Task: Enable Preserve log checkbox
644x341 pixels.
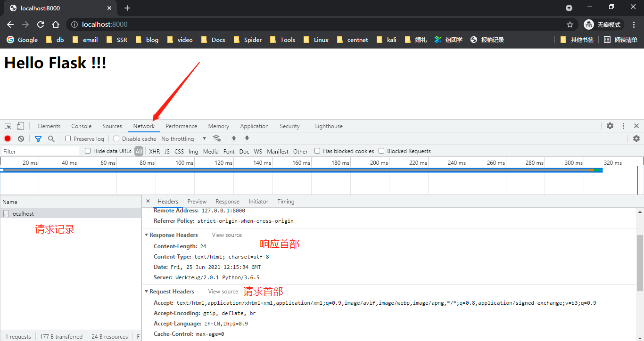Action: tap(68, 138)
